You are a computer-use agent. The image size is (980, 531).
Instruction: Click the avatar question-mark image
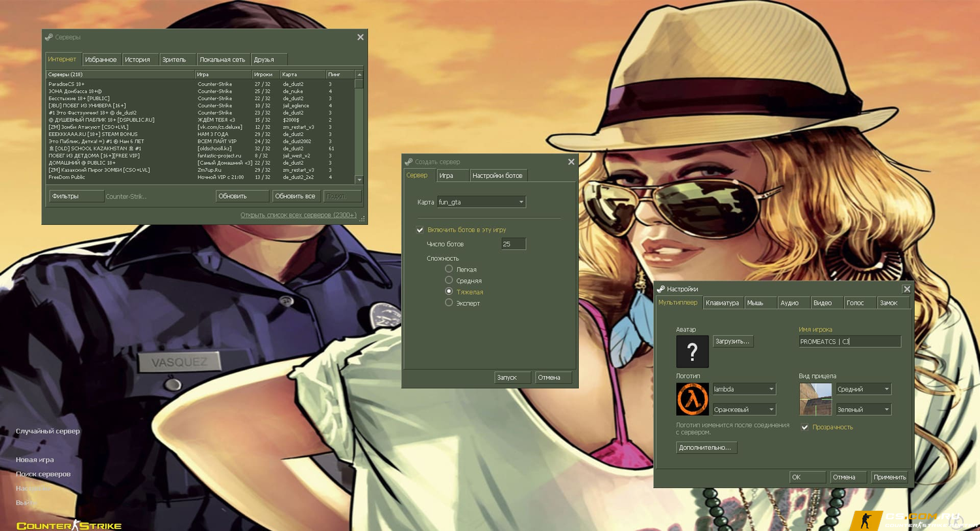click(693, 351)
